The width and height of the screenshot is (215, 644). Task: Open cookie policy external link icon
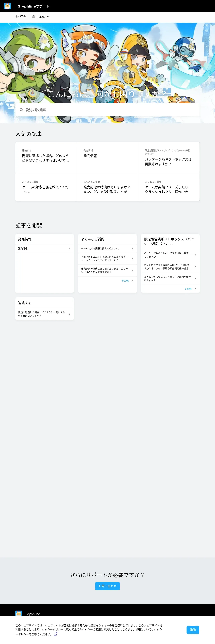56,634
